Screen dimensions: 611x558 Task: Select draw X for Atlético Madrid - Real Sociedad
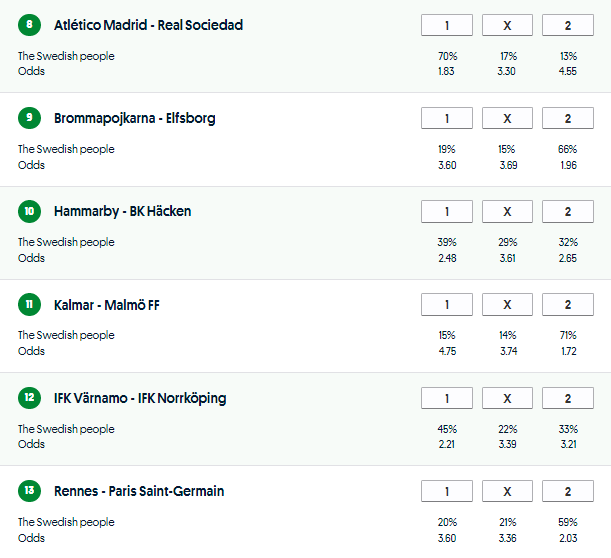[507, 25]
